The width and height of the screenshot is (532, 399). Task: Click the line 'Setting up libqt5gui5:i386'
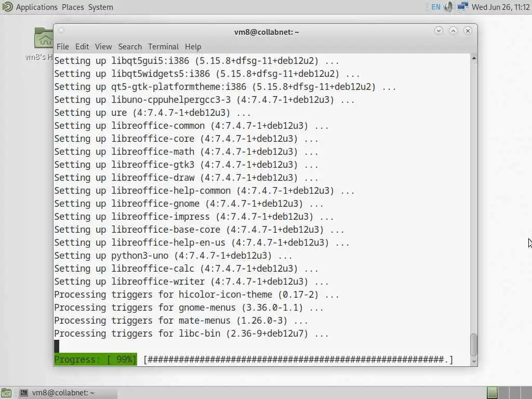pos(197,61)
